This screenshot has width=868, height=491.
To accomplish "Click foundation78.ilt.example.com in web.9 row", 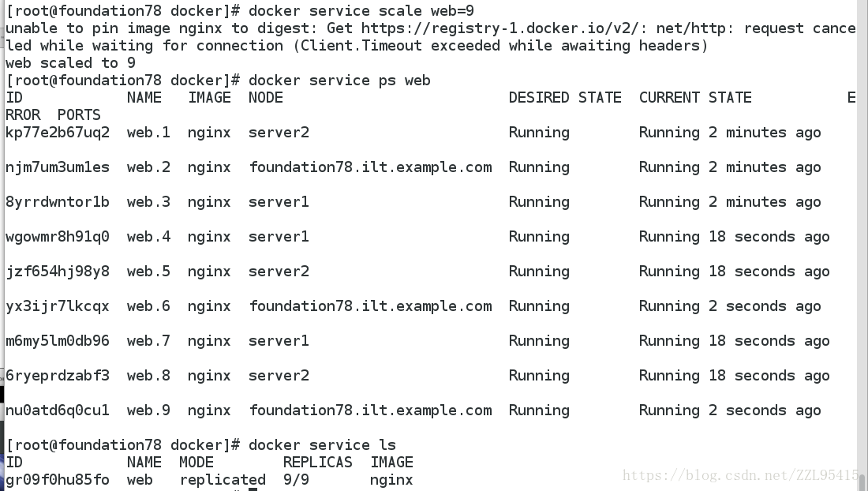I will (x=370, y=410).
